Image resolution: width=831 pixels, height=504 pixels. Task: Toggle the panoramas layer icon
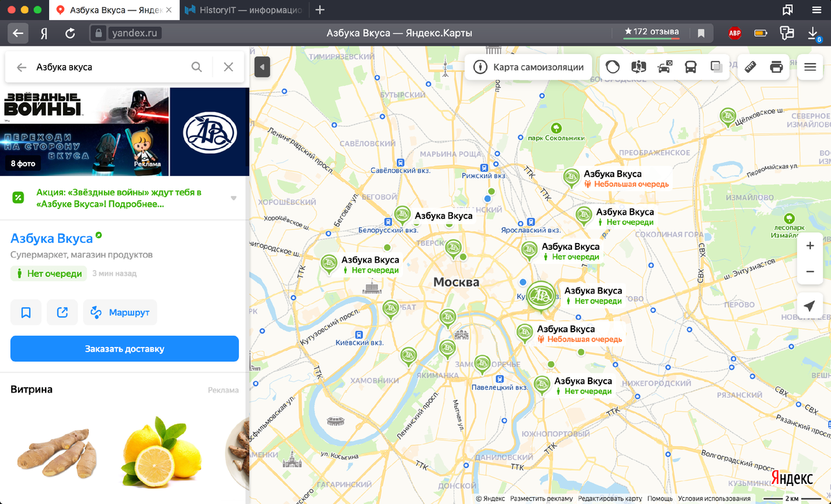click(x=613, y=67)
